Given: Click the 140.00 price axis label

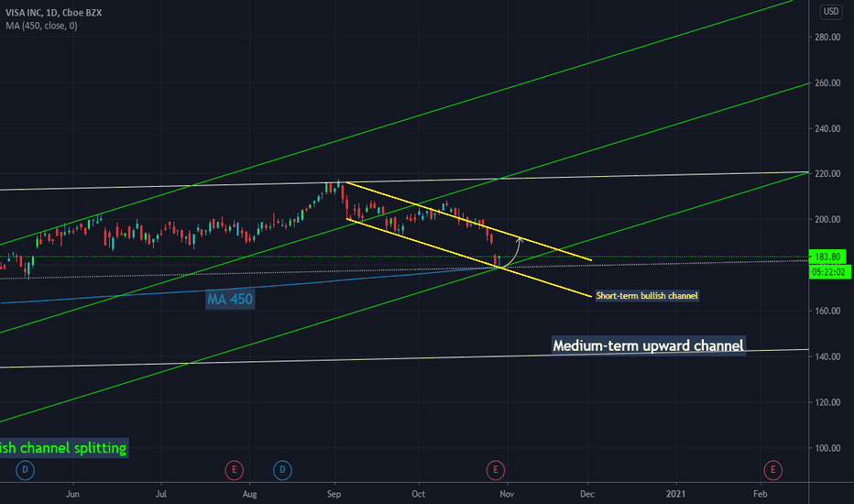Looking at the screenshot, I should [827, 356].
